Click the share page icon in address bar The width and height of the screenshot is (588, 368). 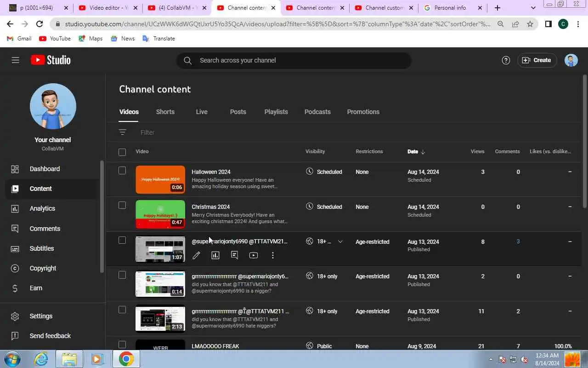[515, 24]
